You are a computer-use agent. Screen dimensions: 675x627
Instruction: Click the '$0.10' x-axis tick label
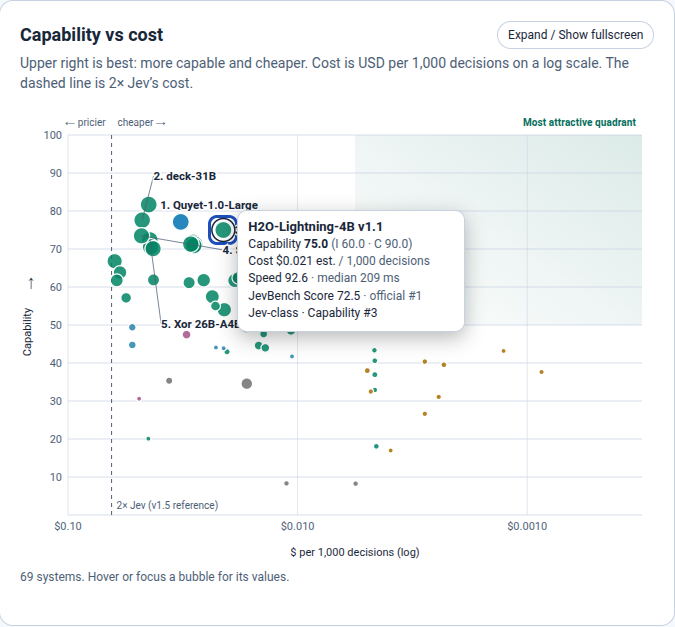[x=68, y=526]
